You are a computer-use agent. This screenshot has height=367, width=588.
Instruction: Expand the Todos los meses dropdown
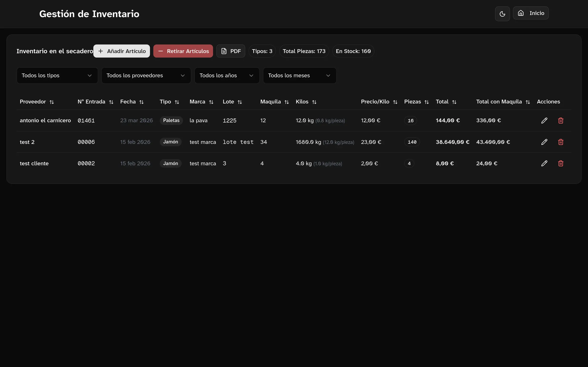(x=299, y=75)
